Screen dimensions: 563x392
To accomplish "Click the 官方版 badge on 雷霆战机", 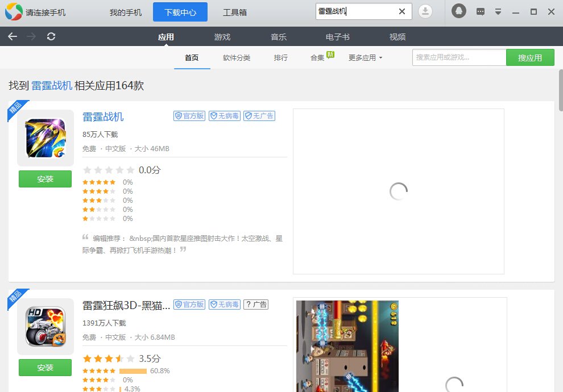I will click(189, 115).
